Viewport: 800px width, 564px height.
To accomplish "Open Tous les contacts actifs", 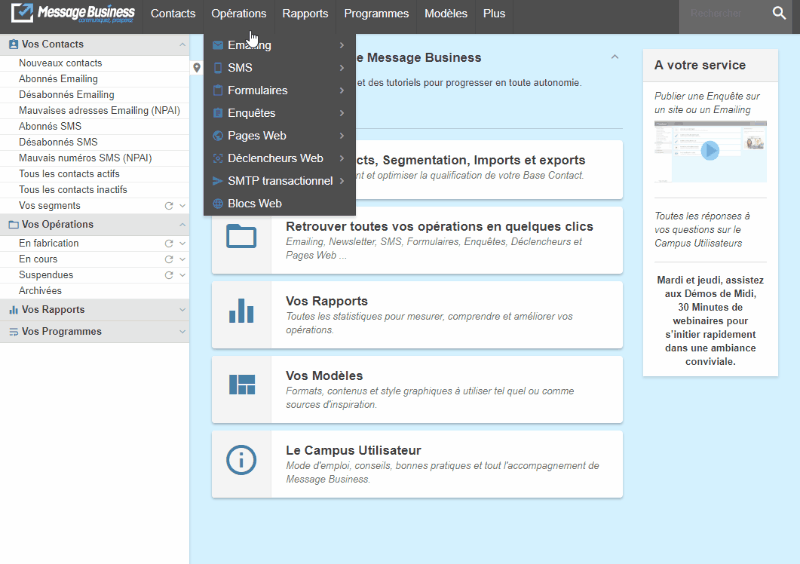I will [69, 174].
